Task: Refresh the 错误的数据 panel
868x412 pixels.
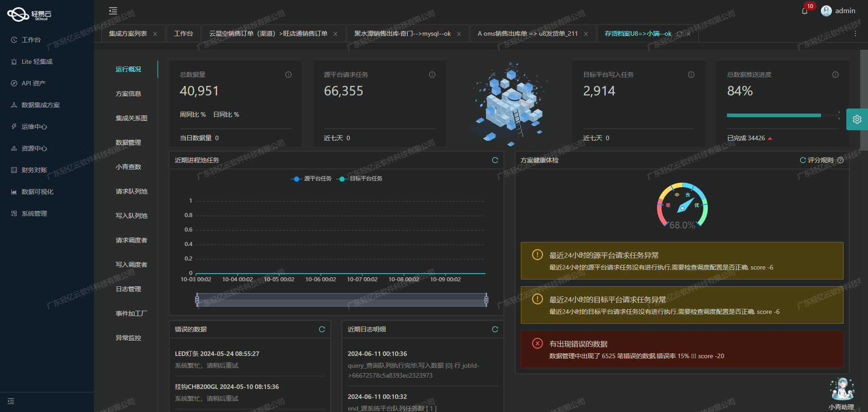Action: click(322, 329)
